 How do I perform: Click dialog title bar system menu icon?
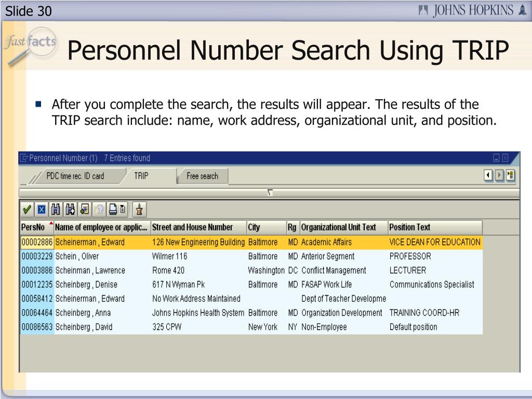click(24, 158)
